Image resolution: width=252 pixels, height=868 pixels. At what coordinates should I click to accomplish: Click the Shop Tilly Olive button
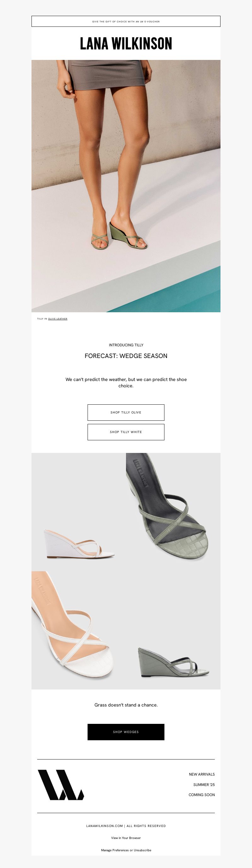coord(126,413)
